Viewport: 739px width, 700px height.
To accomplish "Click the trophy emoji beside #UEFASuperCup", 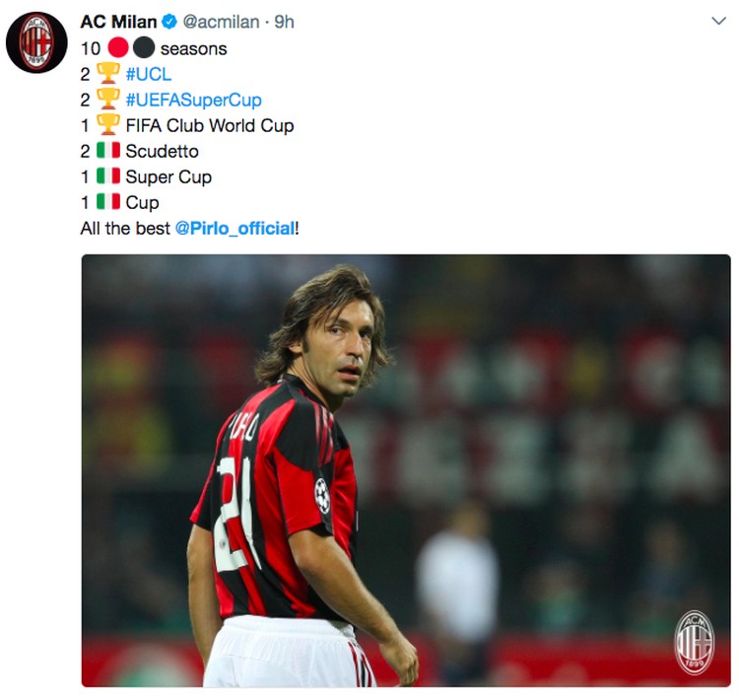I will 108,99.
